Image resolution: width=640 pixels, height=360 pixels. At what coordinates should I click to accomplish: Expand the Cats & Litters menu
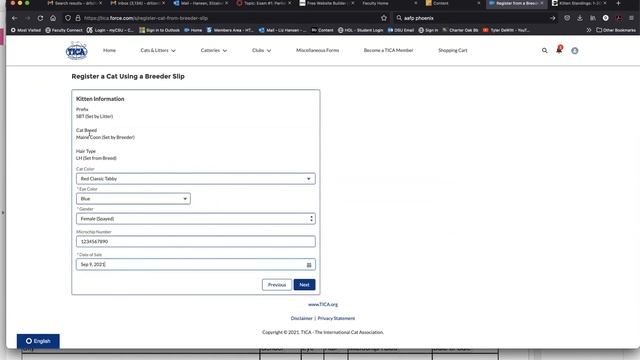point(158,51)
